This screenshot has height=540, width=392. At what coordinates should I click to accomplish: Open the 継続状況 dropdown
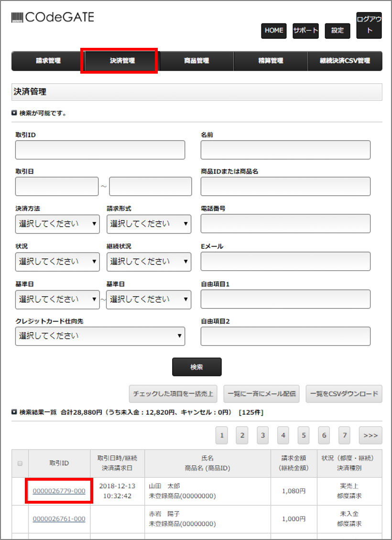[x=149, y=262]
